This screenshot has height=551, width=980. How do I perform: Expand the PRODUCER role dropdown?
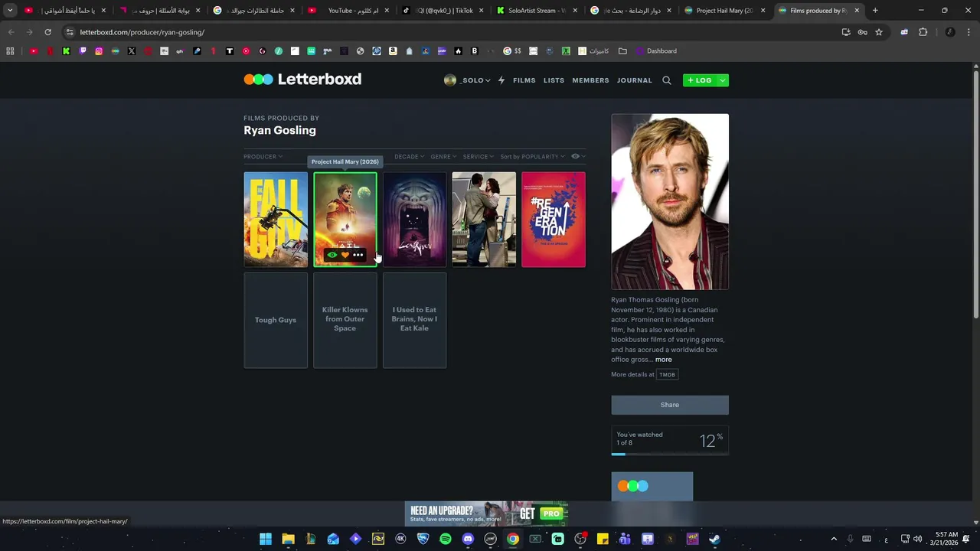263,156
